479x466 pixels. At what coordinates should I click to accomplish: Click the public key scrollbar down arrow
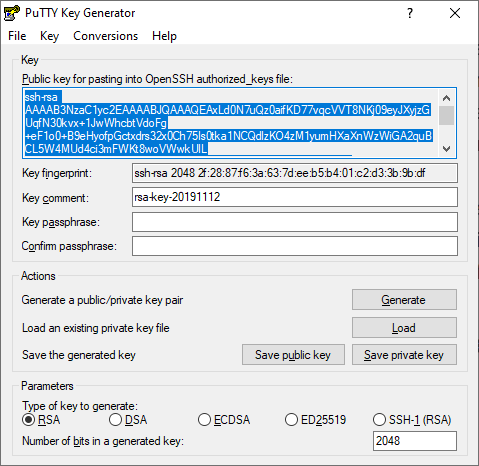pos(447,148)
